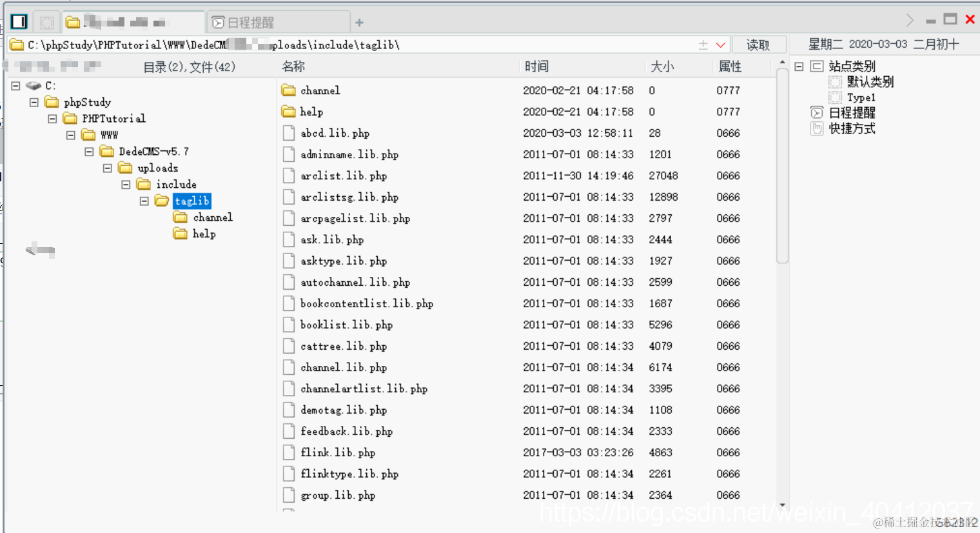Sort by 大小 column header
980x533 pixels.
tap(662, 66)
